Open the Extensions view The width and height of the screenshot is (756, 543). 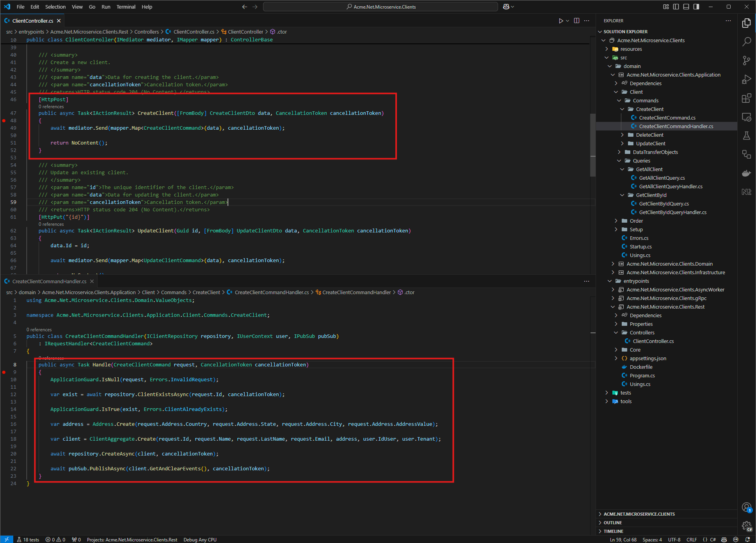tap(746, 98)
